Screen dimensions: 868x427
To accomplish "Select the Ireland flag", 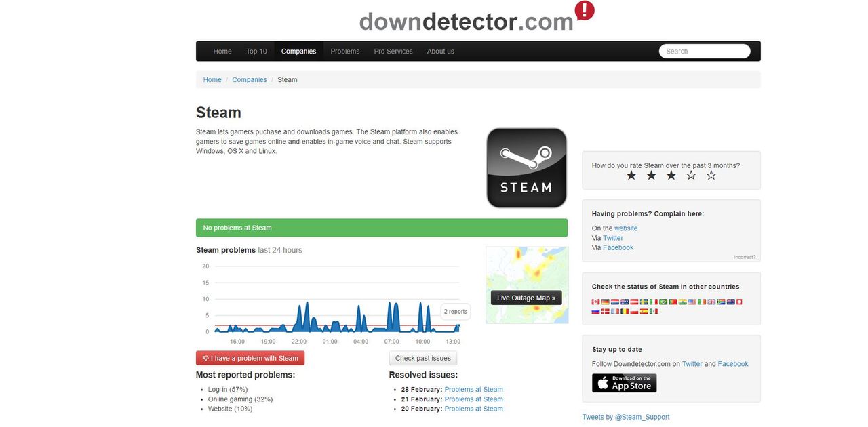I will coord(702,302).
